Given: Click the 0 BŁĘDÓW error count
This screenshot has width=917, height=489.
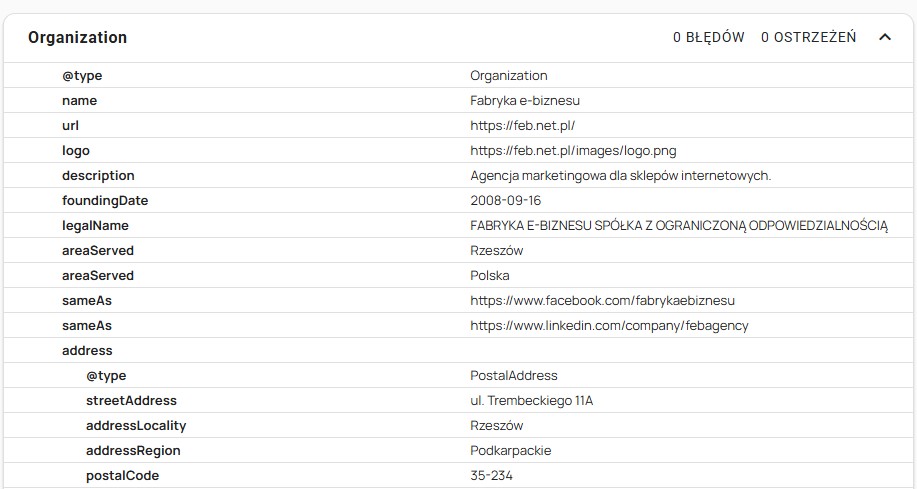Looking at the screenshot, I should tap(708, 38).
